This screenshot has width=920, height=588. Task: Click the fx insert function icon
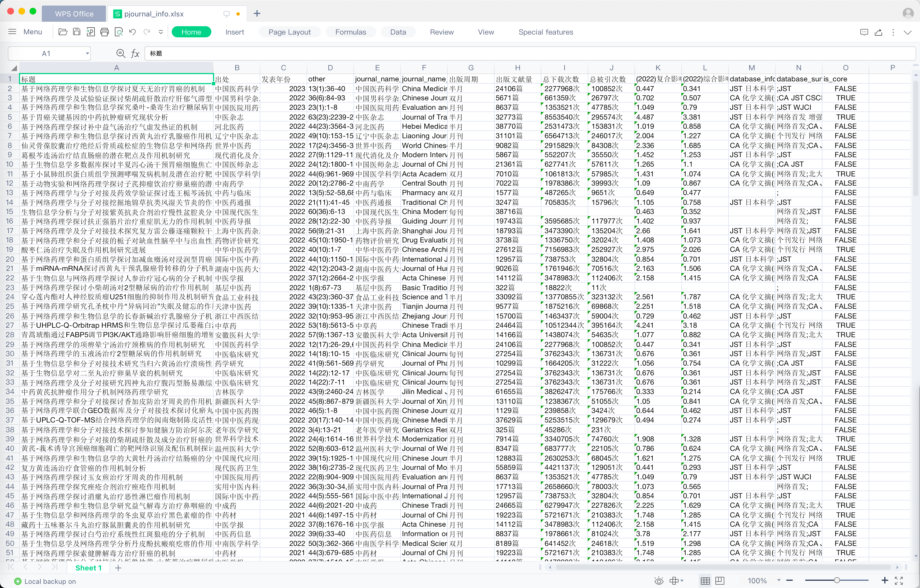(135, 54)
